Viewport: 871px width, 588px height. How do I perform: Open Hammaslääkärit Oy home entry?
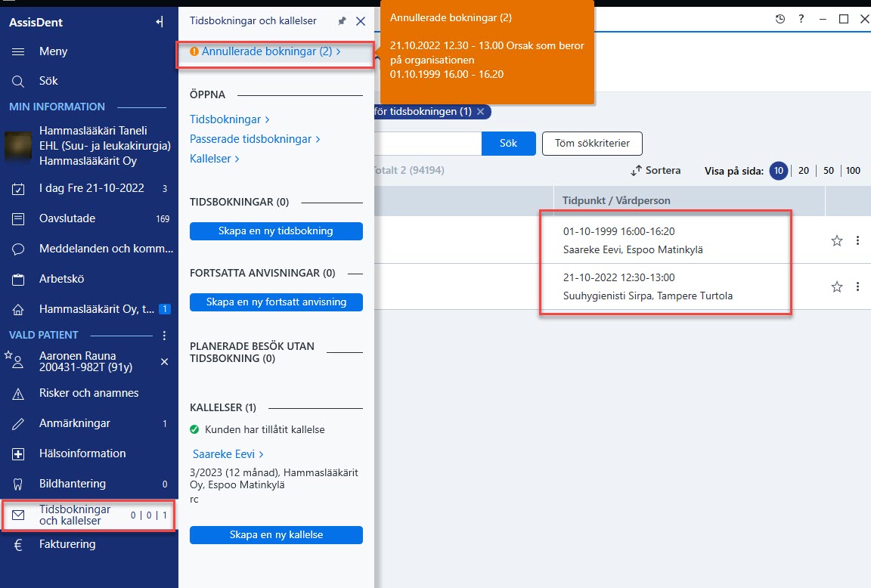tap(89, 309)
